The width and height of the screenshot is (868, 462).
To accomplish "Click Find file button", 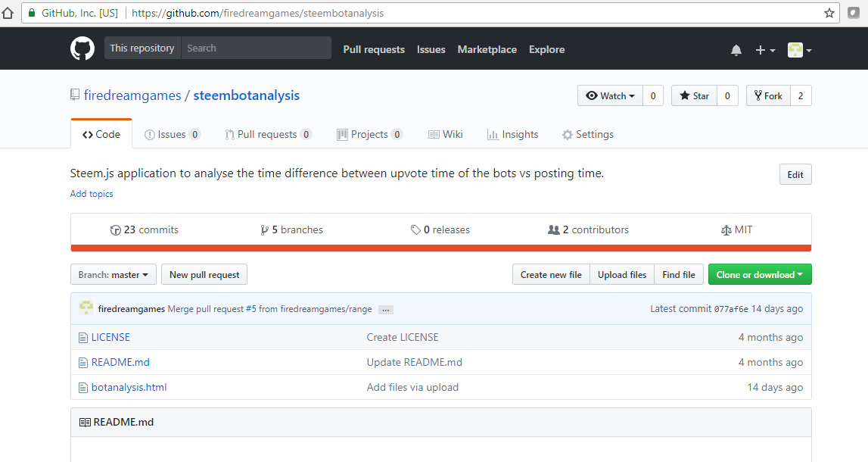I will (x=679, y=275).
